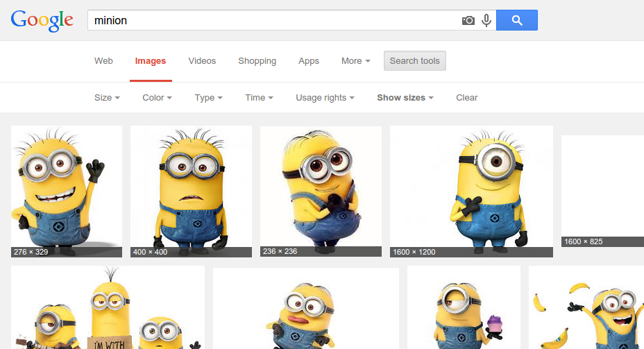This screenshot has height=349, width=644.
Task: Open the Size filter dropdown
Action: click(107, 98)
